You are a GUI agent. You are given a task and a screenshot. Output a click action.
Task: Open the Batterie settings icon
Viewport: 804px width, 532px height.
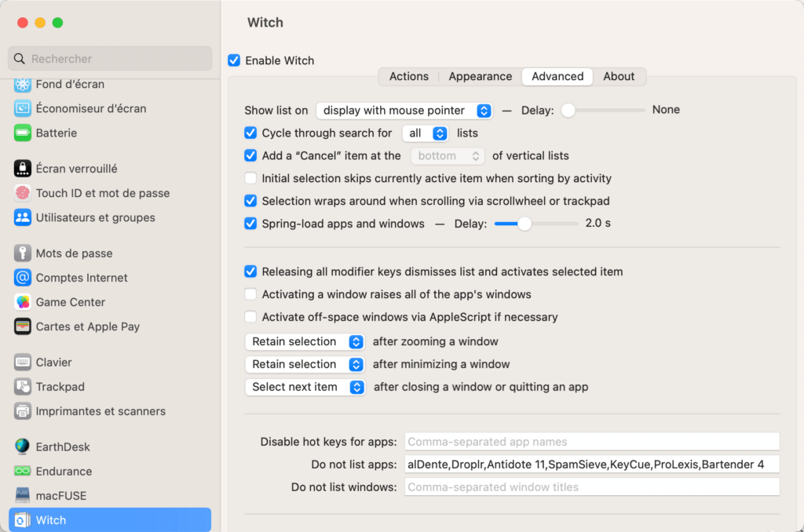click(23, 133)
